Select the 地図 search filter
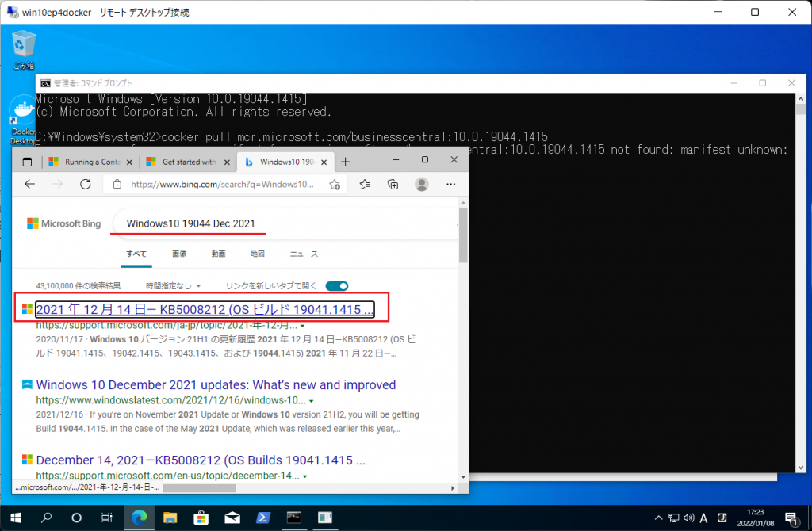This screenshot has height=531, width=812. 258,254
